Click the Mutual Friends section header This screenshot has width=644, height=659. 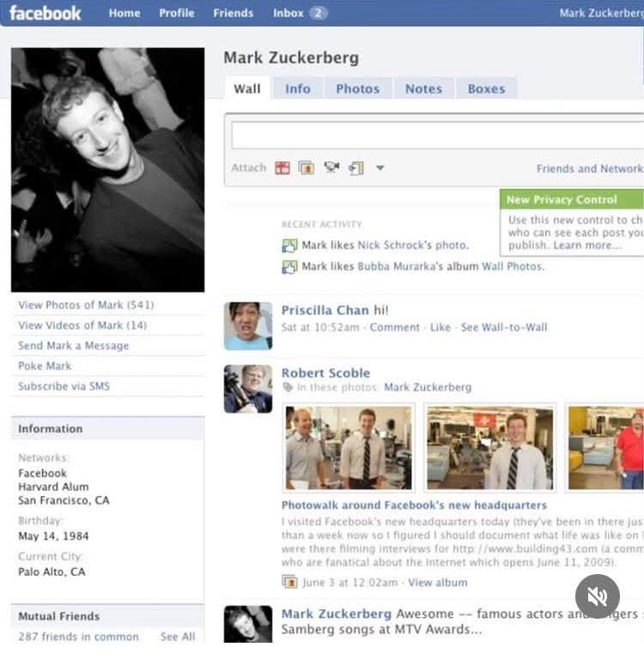click(107, 616)
